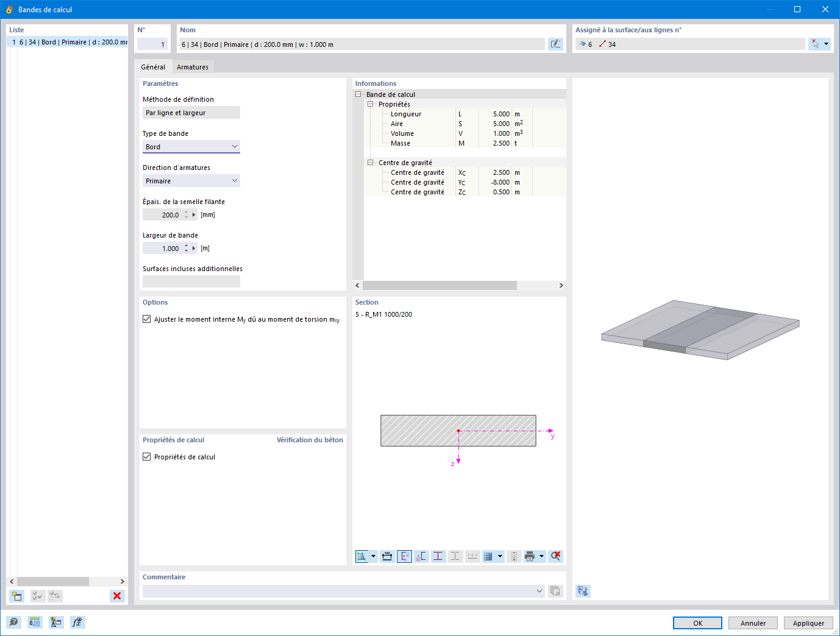
Task: Enable Propriétés de calcul checkbox
Action: tap(146, 456)
